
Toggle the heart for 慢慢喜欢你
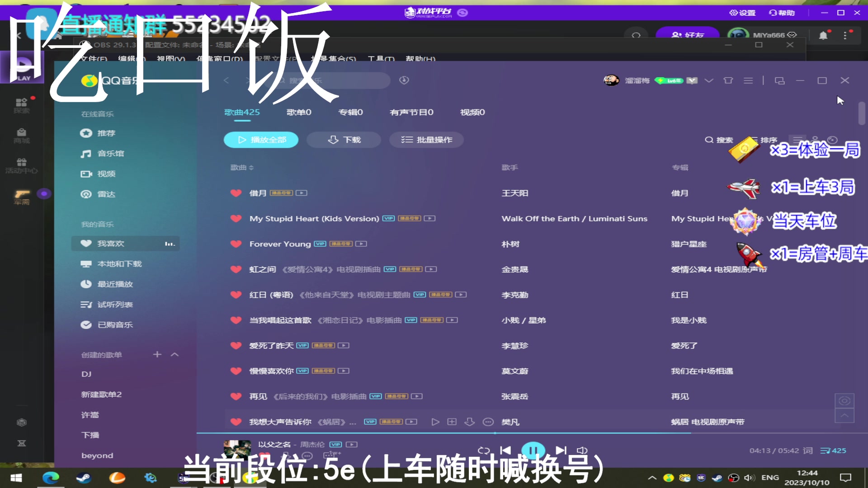(x=236, y=371)
